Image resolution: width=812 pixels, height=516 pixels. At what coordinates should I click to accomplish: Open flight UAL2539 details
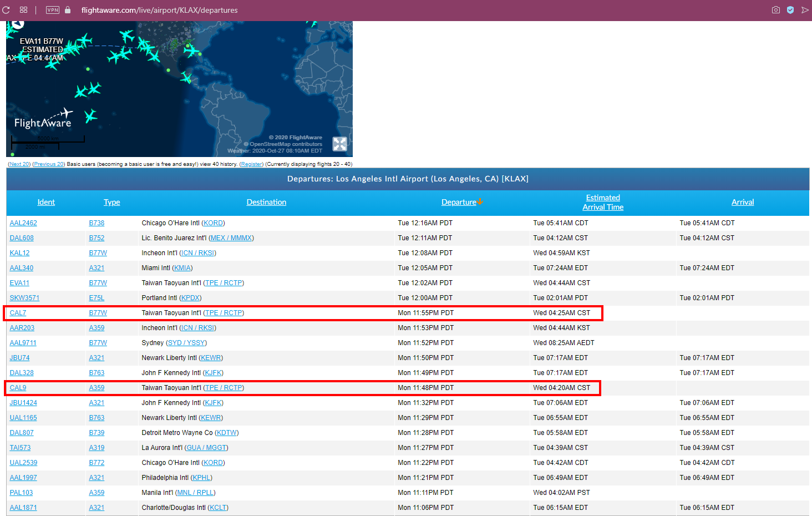(x=23, y=463)
